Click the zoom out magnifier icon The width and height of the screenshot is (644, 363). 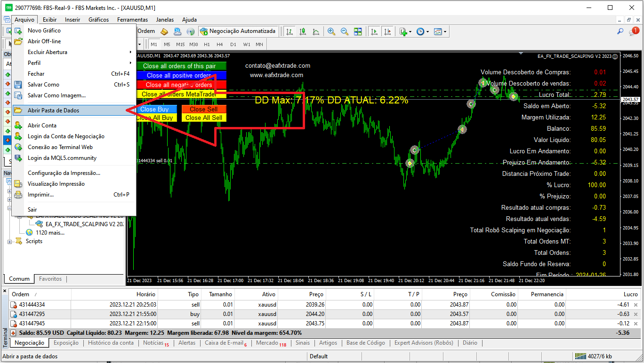(345, 32)
